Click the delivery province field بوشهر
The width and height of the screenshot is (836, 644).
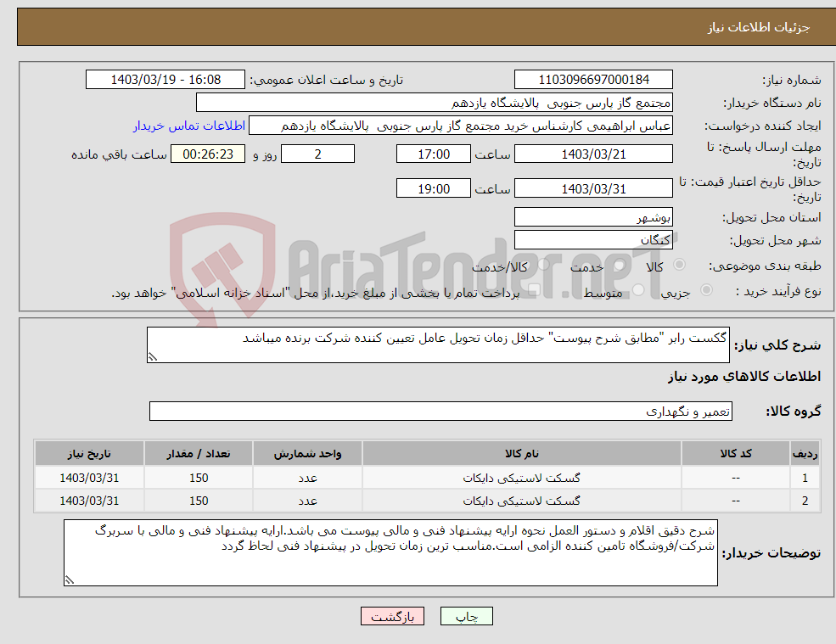tap(593, 217)
